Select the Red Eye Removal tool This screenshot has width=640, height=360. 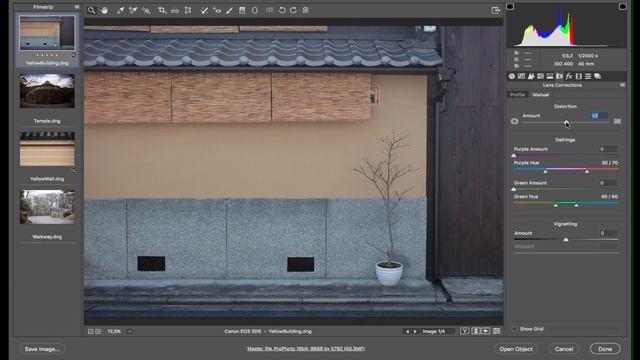click(x=217, y=10)
